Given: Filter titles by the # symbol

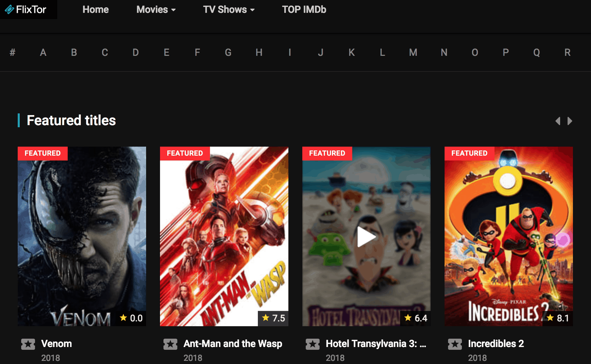Looking at the screenshot, I should pyautogui.click(x=13, y=52).
